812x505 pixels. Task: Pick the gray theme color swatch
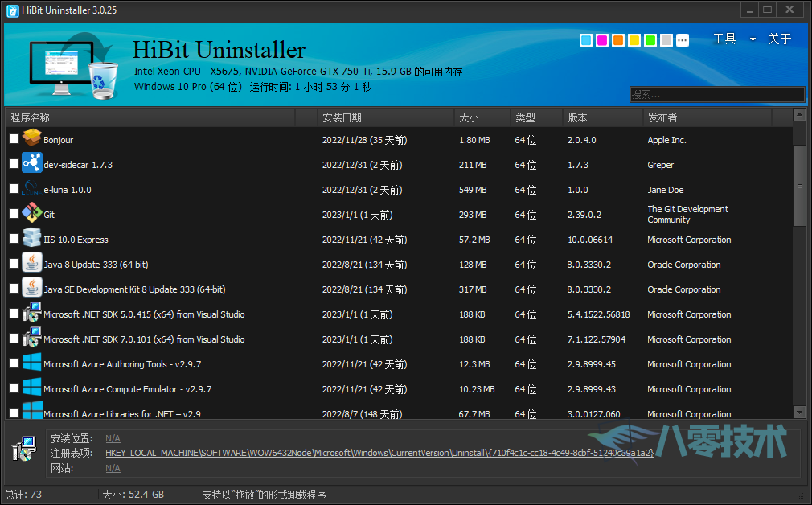click(666, 40)
